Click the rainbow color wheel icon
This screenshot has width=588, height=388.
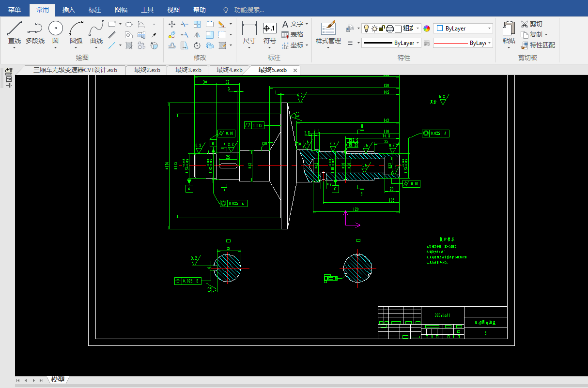[427, 29]
